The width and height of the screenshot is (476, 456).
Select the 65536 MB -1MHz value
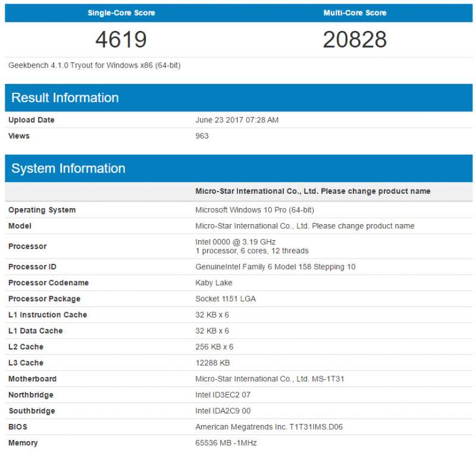pos(226,444)
